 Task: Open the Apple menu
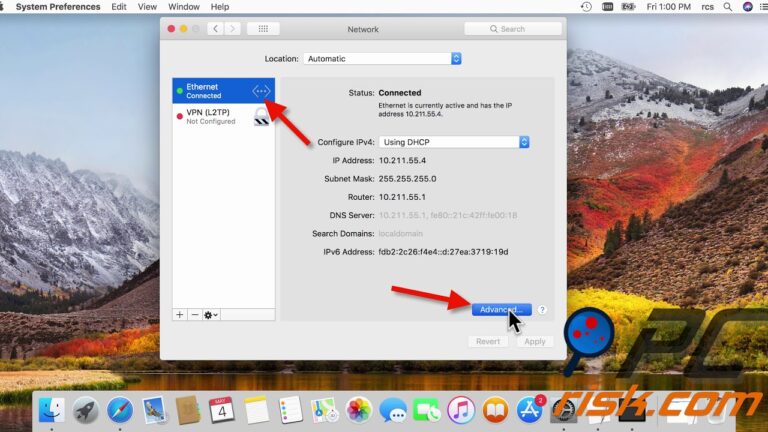[2, 7]
